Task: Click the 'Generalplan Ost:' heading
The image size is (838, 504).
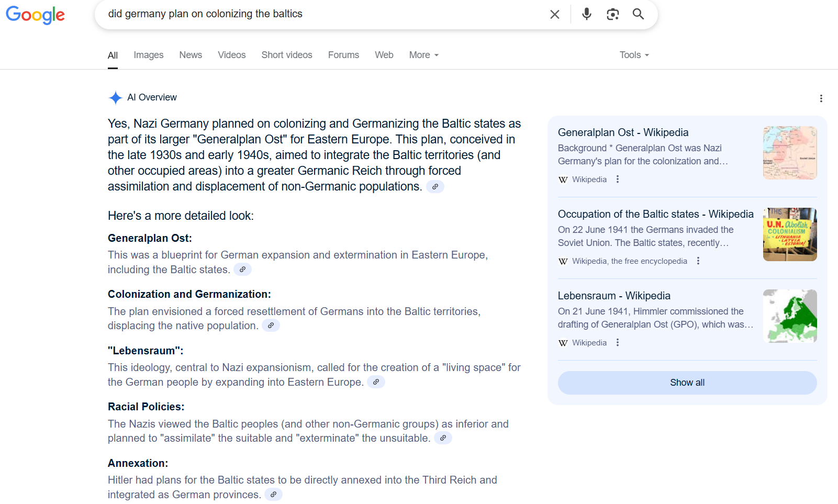Action: click(x=150, y=238)
